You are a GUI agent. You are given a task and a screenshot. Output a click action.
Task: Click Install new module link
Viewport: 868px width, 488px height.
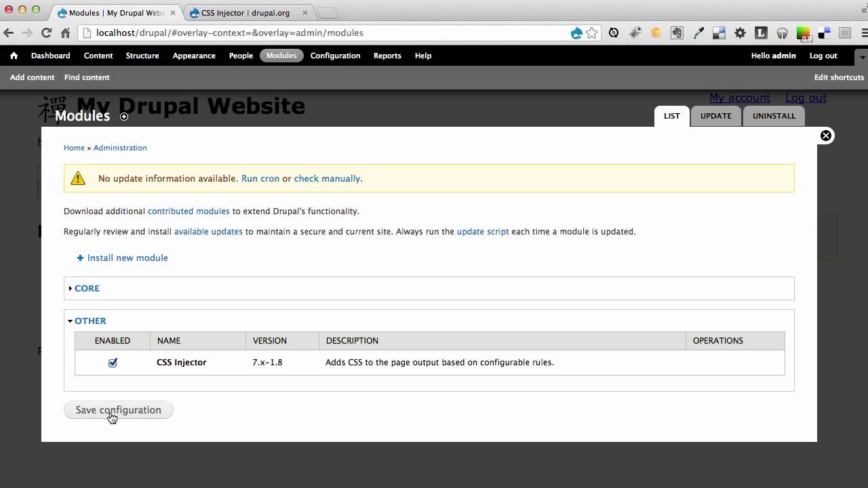[x=127, y=258]
